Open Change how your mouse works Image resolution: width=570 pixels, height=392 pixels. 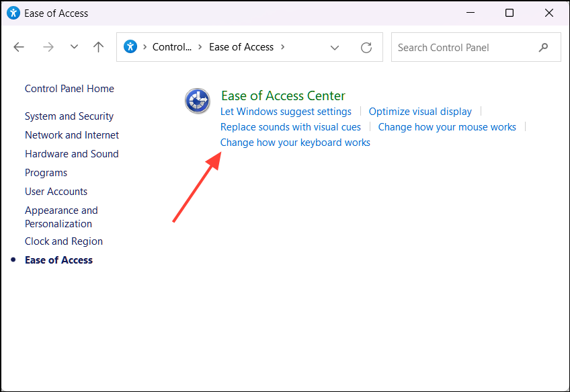pos(446,126)
